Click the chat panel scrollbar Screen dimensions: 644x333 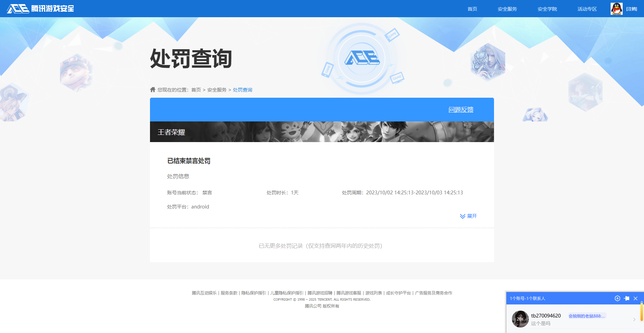pos(642,311)
